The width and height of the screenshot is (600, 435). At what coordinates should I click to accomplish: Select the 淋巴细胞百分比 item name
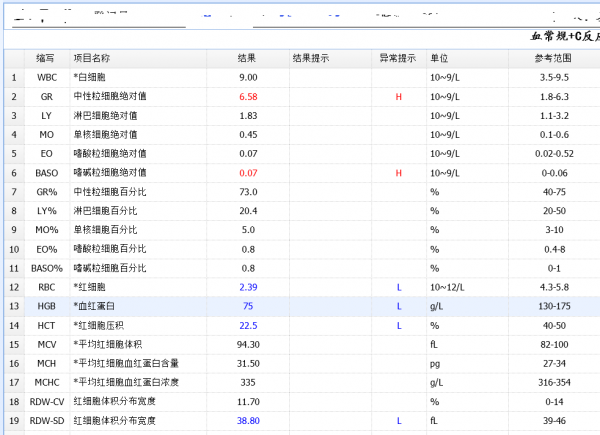[x=105, y=211]
